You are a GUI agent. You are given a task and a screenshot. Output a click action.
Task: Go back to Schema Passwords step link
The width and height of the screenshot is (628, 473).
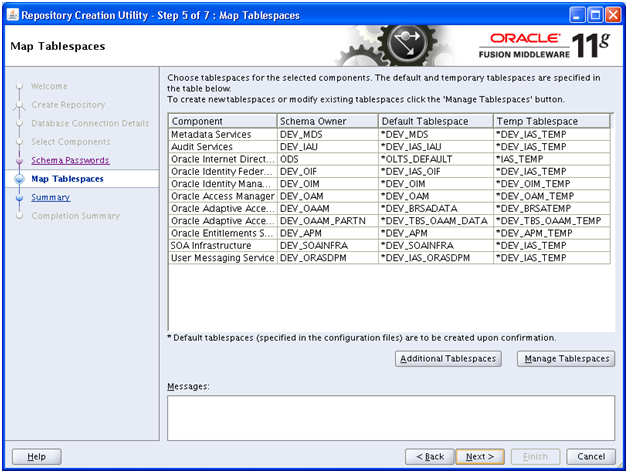(70, 160)
